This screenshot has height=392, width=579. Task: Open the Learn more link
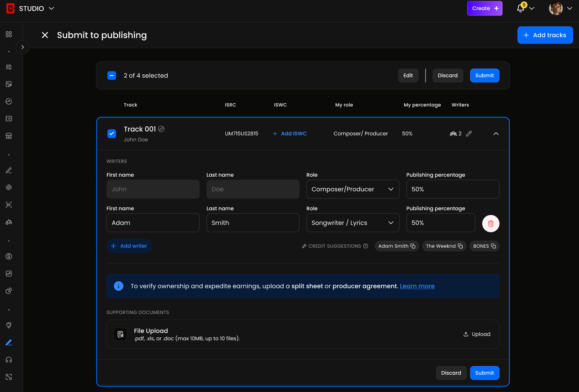pyautogui.click(x=417, y=286)
